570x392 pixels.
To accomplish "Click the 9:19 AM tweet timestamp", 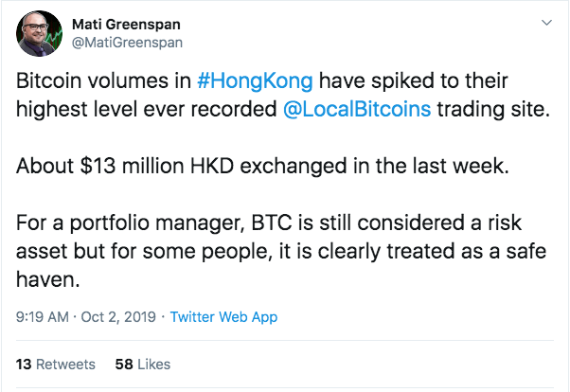I will coord(42,317).
